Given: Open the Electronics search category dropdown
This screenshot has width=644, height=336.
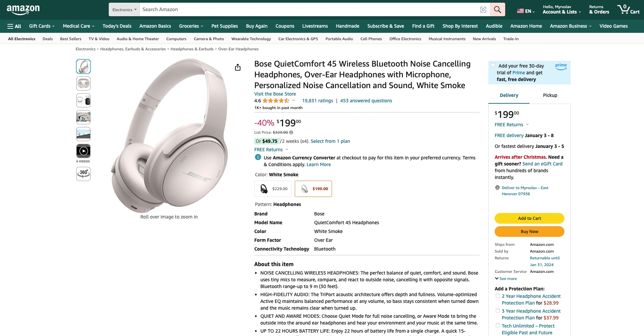Looking at the screenshot, I should click(x=124, y=9).
